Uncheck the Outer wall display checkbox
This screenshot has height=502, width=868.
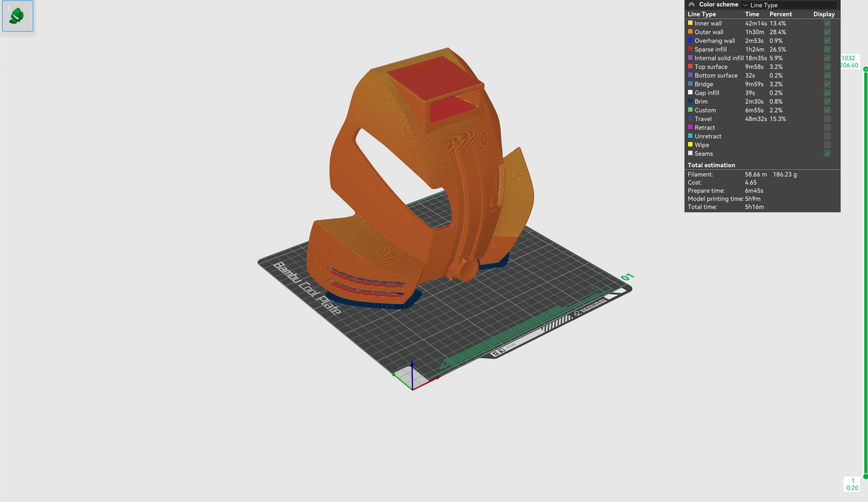[827, 32]
